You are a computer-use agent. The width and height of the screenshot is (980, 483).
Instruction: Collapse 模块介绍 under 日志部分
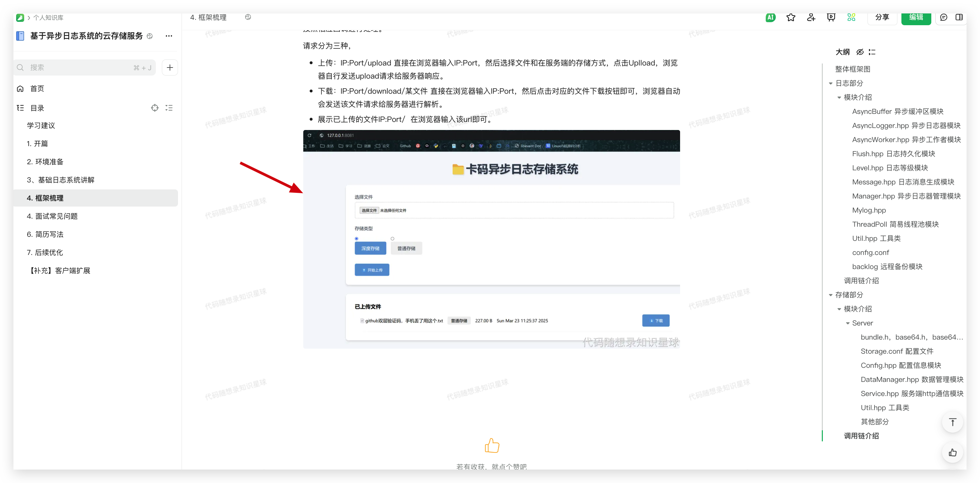point(839,97)
